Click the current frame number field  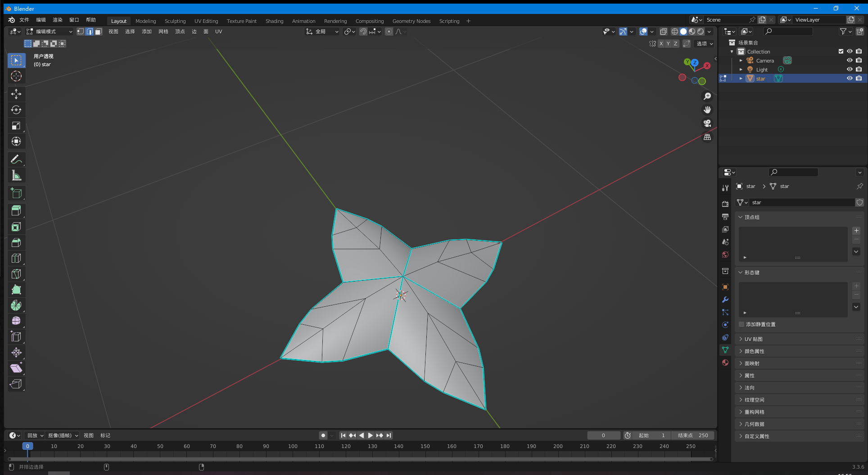[x=604, y=435]
